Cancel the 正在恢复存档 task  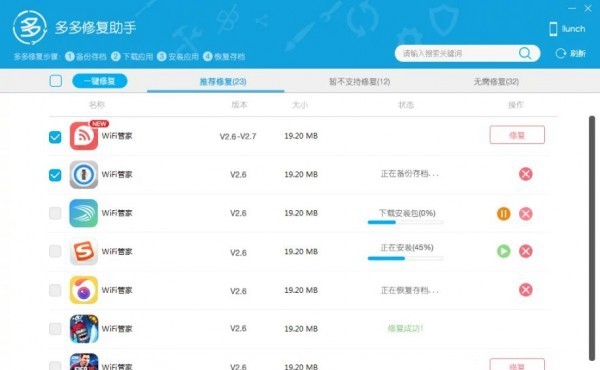tap(526, 290)
